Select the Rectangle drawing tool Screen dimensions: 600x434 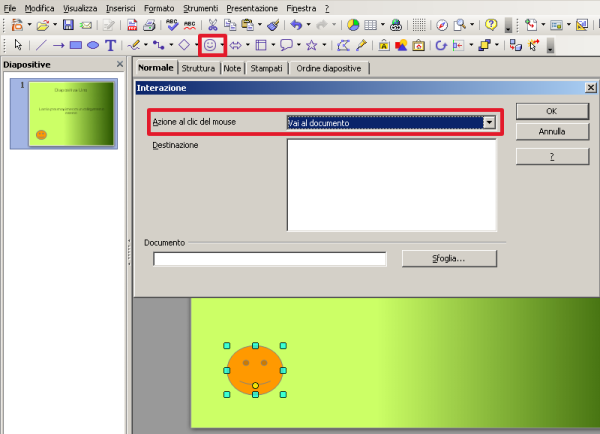(x=75, y=45)
